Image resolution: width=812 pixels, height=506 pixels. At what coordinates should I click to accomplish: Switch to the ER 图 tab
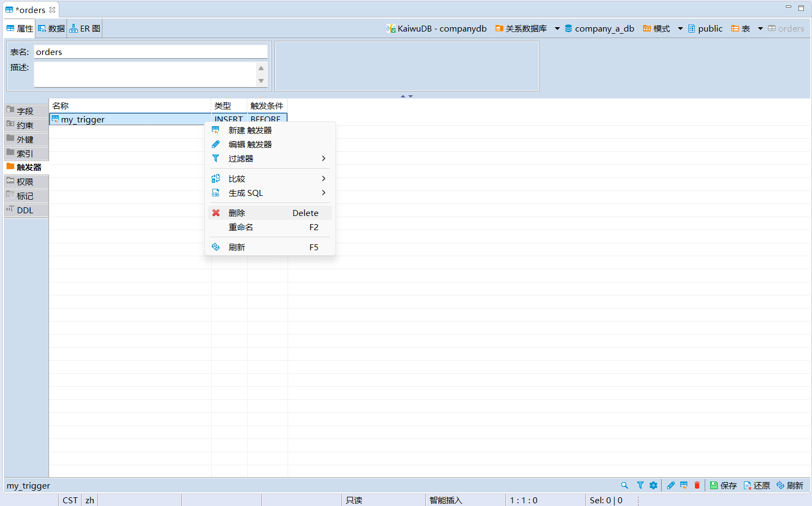(x=85, y=29)
